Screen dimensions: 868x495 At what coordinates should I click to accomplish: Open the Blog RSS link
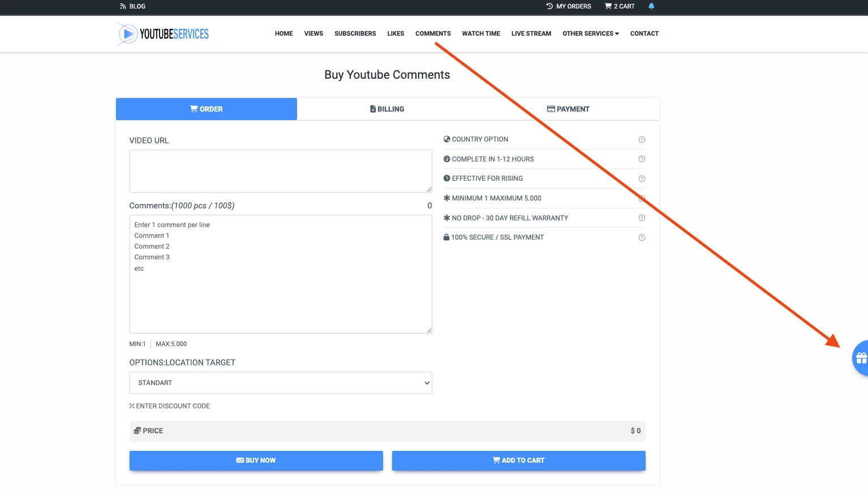(133, 6)
